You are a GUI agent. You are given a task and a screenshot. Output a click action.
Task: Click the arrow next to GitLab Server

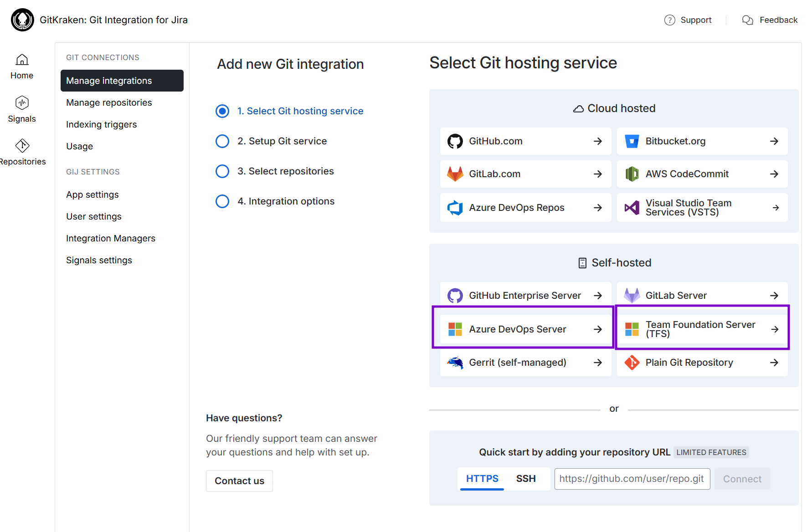tap(774, 296)
